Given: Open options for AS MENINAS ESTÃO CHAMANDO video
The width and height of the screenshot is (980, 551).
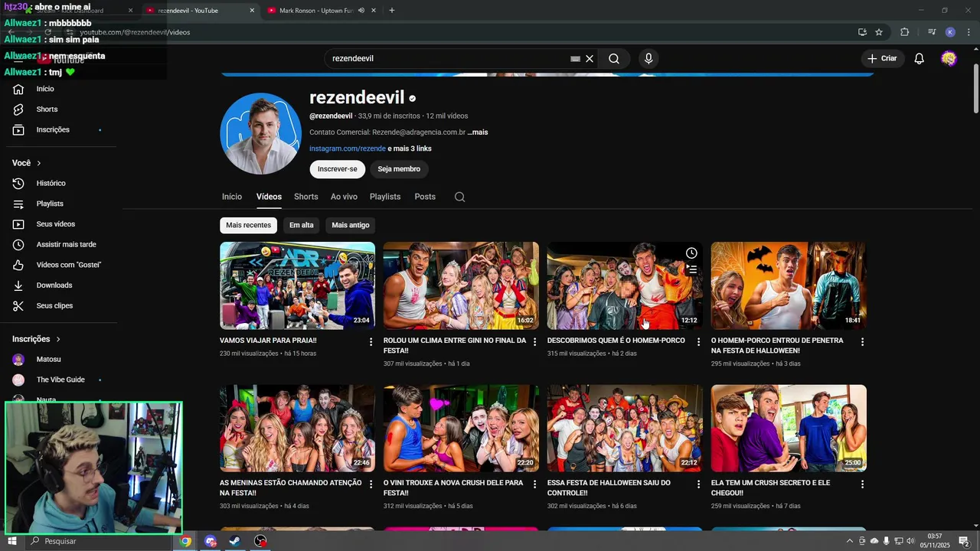Looking at the screenshot, I should pos(371,484).
